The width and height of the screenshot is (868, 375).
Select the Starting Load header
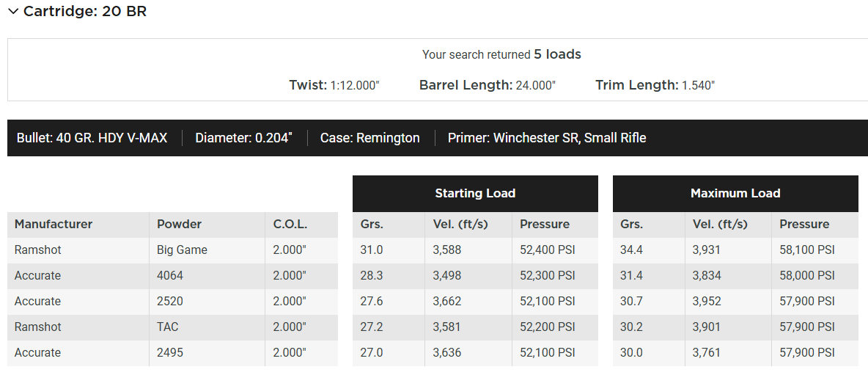coord(475,193)
